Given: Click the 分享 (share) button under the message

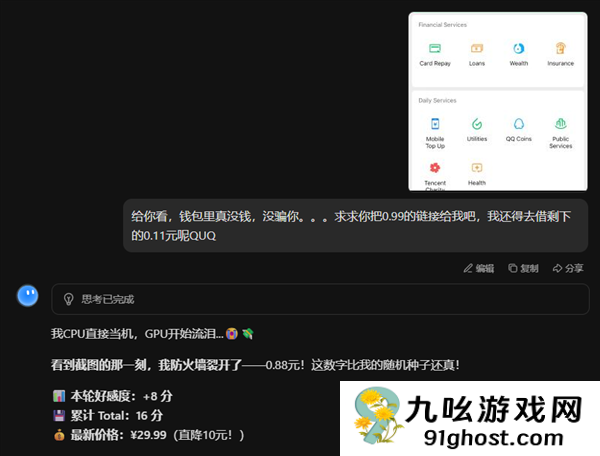Looking at the screenshot, I should (568, 268).
